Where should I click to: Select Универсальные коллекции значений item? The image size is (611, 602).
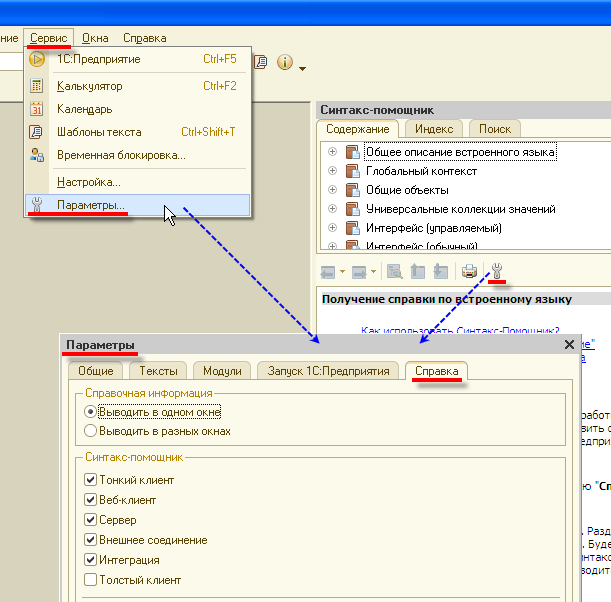[461, 209]
